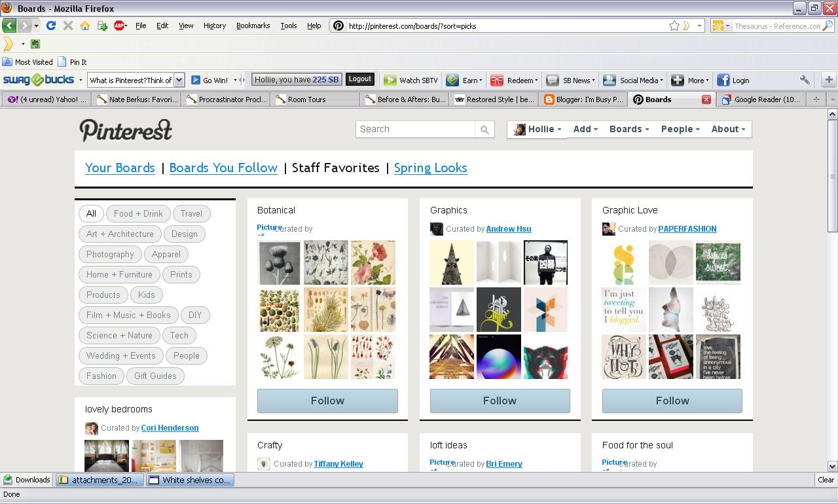The image size is (838, 504).
Task: Open the Hollie account dropdown
Action: pos(537,130)
